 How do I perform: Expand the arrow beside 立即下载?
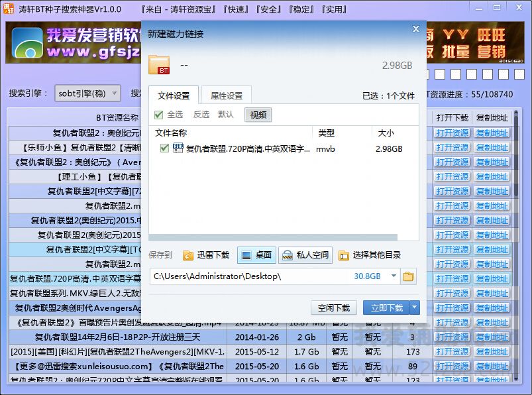(x=415, y=308)
